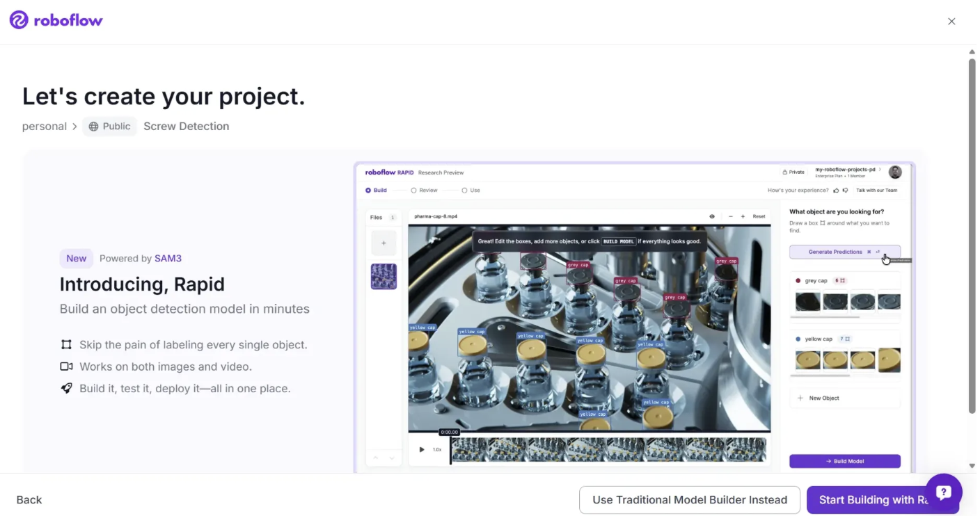Click the scrollbar up arrow
The height and width of the screenshot is (516, 980).
(x=972, y=51)
